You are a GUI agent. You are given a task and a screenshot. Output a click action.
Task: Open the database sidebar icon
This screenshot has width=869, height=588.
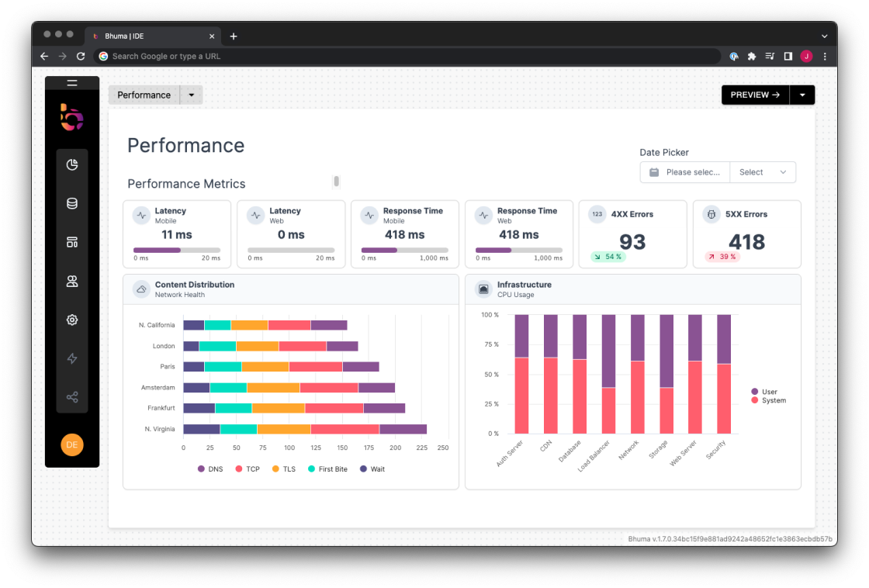click(x=72, y=203)
